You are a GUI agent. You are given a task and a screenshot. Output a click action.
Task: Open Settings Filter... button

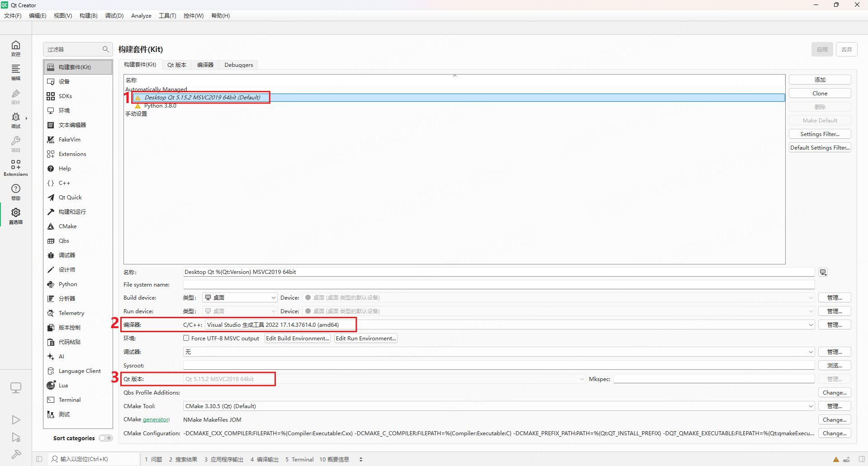820,134
